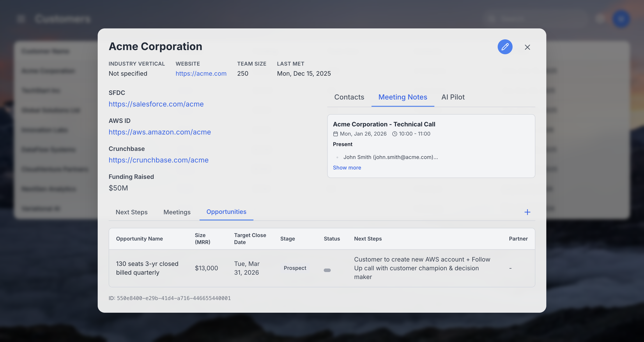The width and height of the screenshot is (644, 342).
Task: Expand Show more under meeting attendees
Action: (x=347, y=168)
